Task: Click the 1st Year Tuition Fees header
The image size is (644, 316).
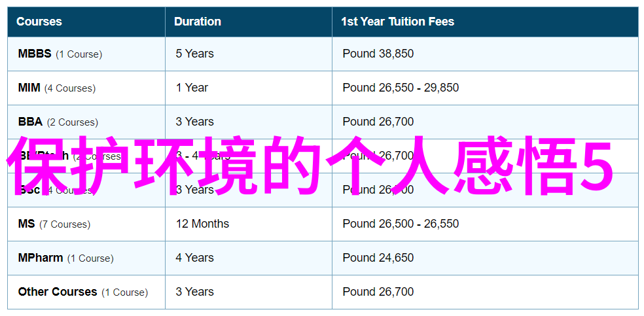Action: click(x=397, y=22)
